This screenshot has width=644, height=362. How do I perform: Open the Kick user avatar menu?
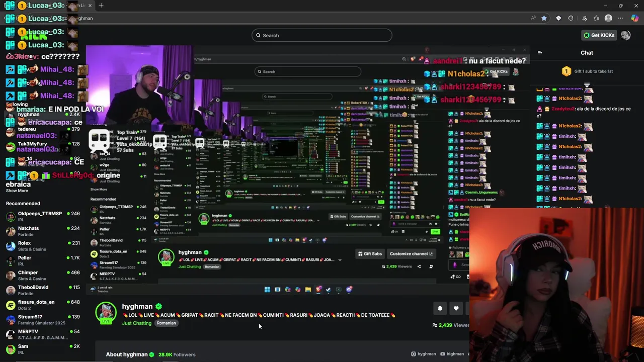625,35
